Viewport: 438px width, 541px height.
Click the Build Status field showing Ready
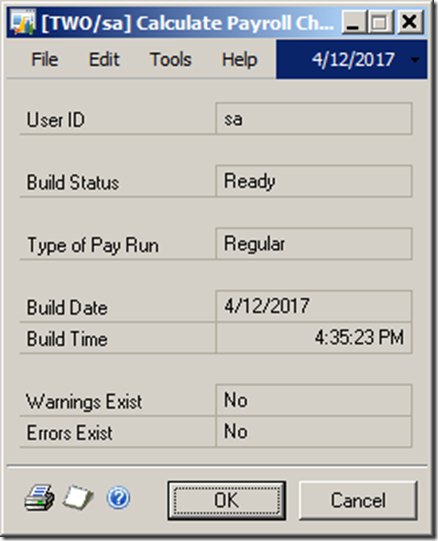[x=314, y=181]
